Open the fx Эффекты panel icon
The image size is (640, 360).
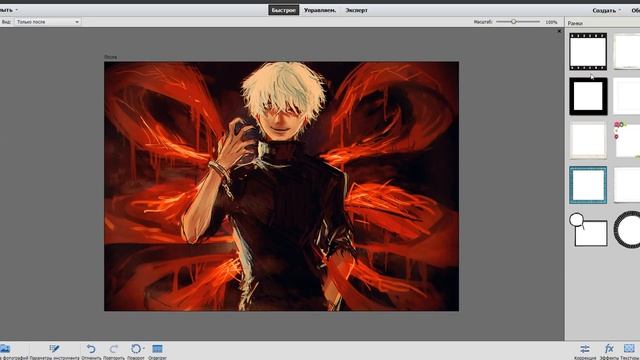pos(609,349)
